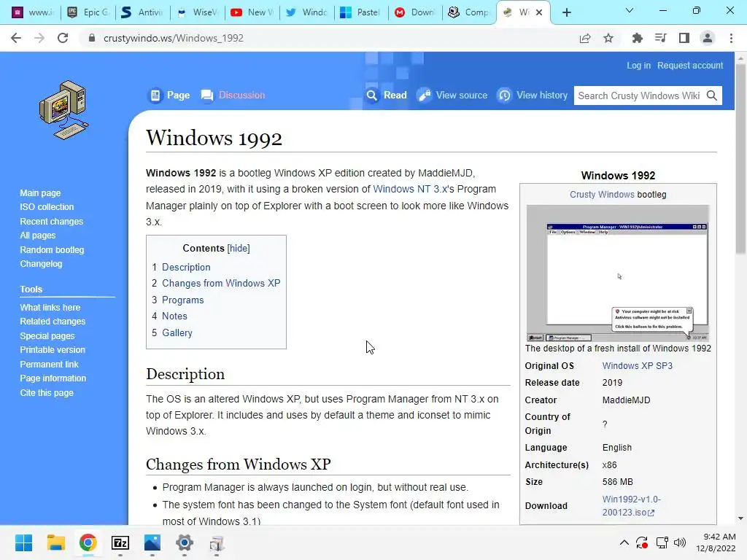Screen dimensions: 747x560
Task: Open the Windows XP SP3 link
Action: click(637, 366)
